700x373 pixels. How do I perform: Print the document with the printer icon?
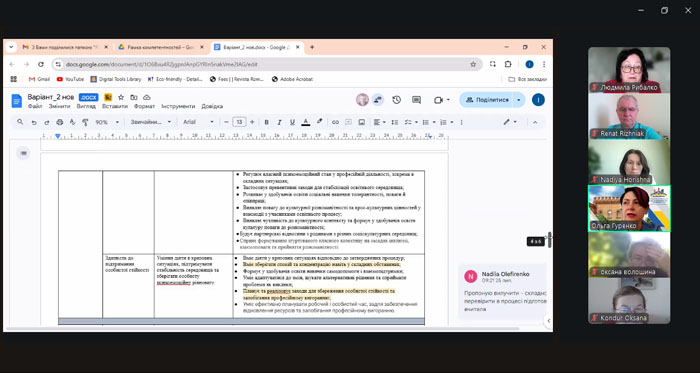[59, 122]
